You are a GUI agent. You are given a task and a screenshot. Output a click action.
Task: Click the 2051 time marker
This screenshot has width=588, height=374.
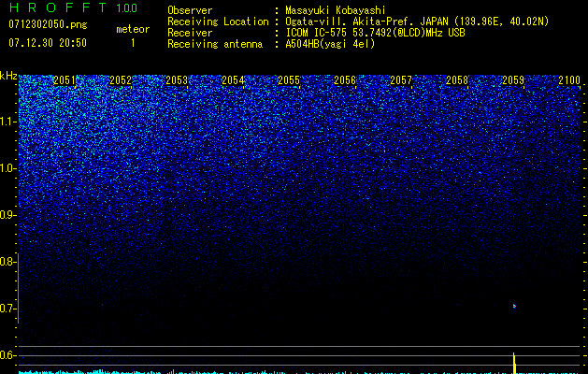click(x=65, y=80)
